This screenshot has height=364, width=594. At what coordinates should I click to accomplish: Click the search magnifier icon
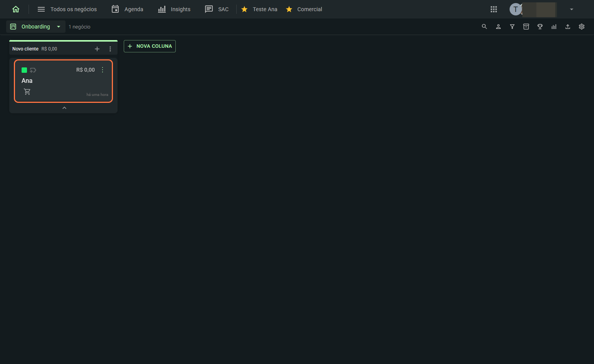(x=485, y=27)
